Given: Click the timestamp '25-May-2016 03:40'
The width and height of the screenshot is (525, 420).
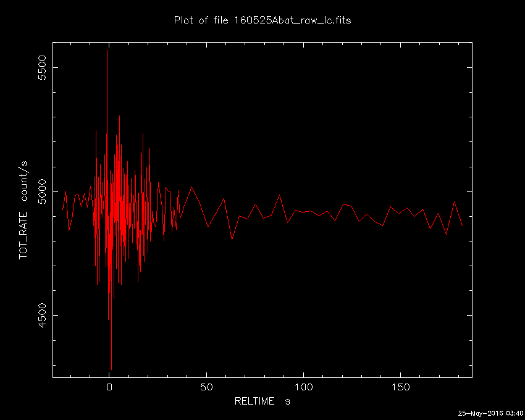Looking at the screenshot, I should click(490, 413).
